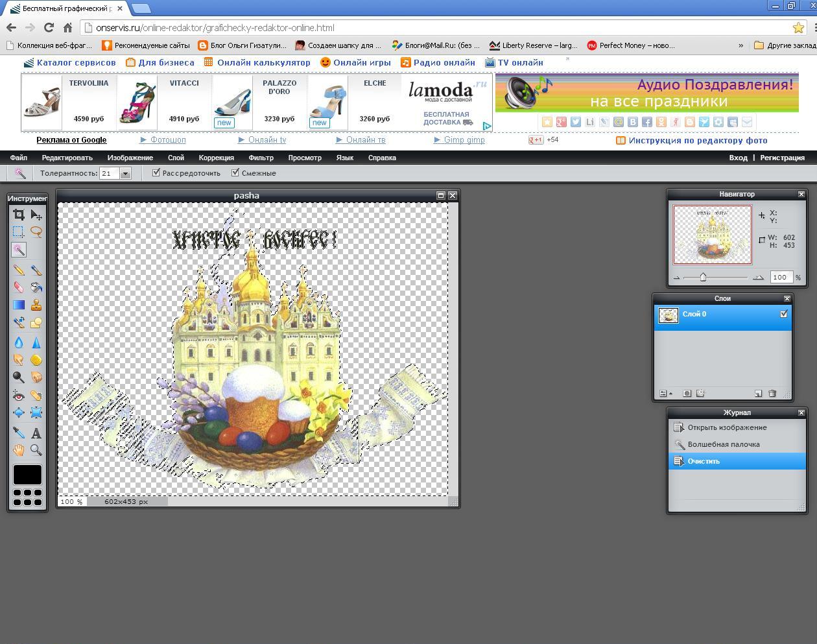Select the Lasso tool
The height and width of the screenshot is (644, 817).
(36, 232)
